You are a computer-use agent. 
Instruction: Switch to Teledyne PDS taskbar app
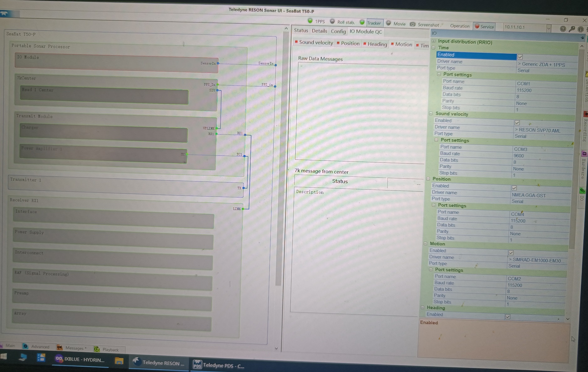[219, 365]
